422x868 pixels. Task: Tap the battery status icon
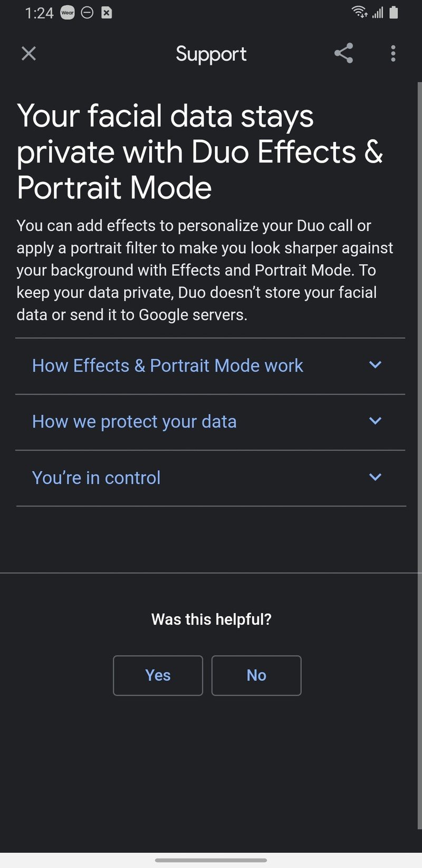(x=394, y=12)
